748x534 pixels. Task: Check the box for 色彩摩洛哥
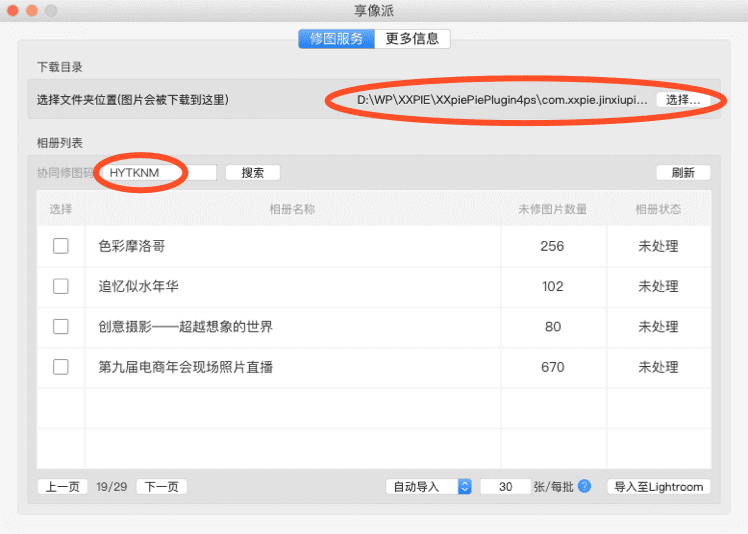[x=61, y=246]
